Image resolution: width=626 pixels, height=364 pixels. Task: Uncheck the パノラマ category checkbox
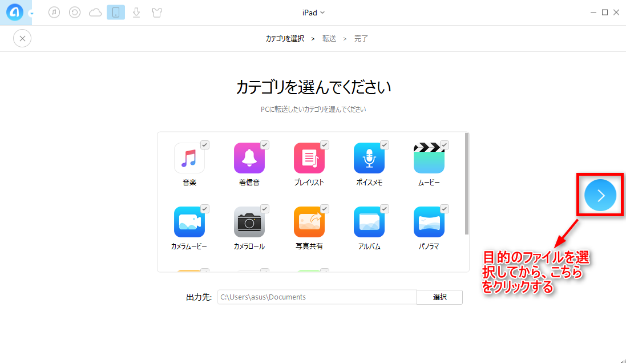coord(445,209)
